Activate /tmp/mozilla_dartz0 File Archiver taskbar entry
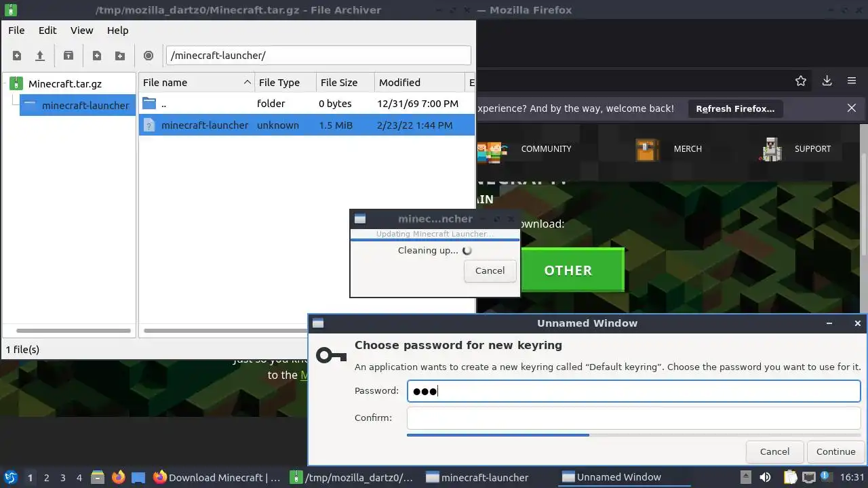Image resolution: width=868 pixels, height=488 pixels. click(x=352, y=478)
